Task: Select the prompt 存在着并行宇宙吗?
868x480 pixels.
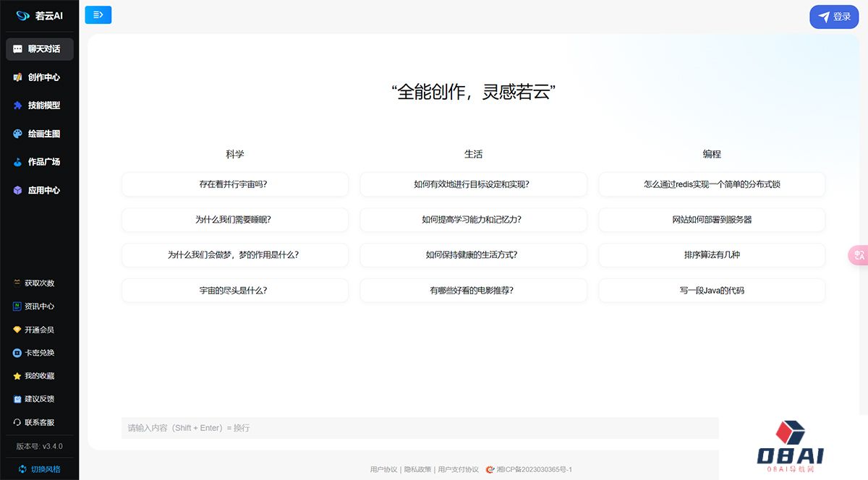Action: (234, 184)
